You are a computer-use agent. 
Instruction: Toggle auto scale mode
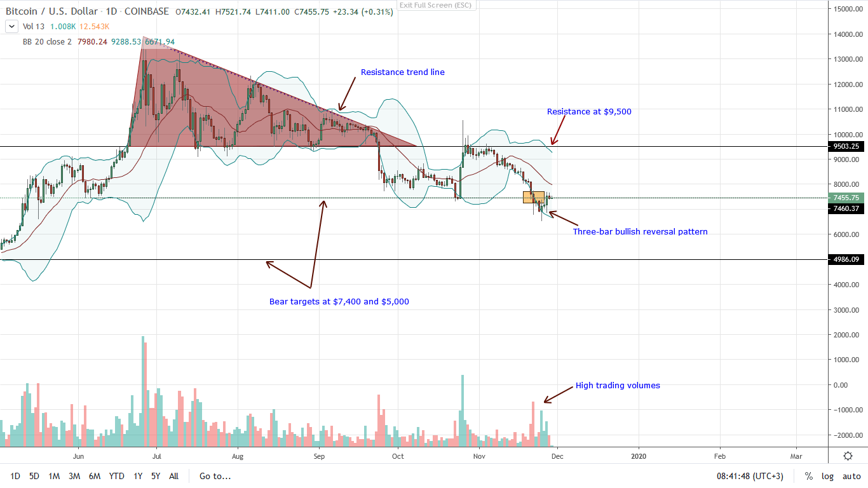(x=851, y=476)
